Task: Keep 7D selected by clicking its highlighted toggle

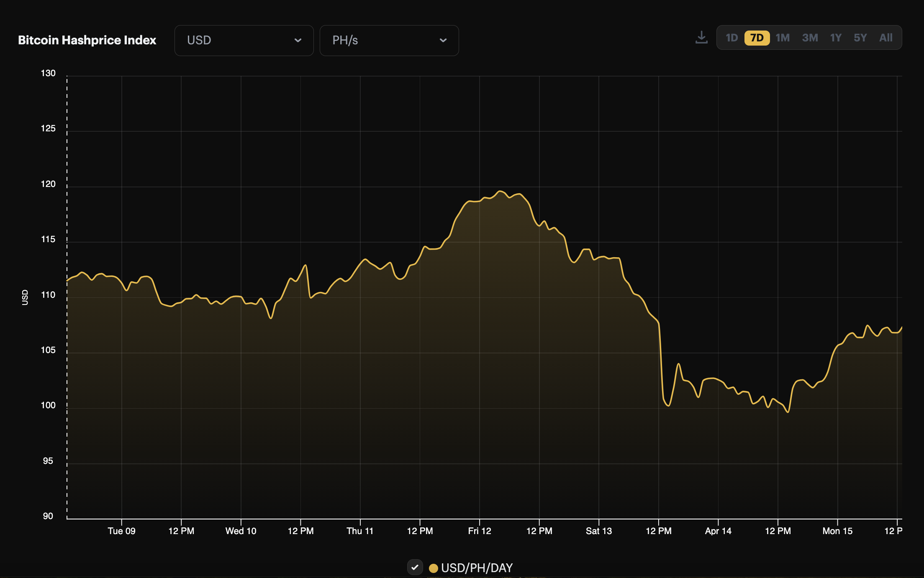Action: click(x=757, y=37)
